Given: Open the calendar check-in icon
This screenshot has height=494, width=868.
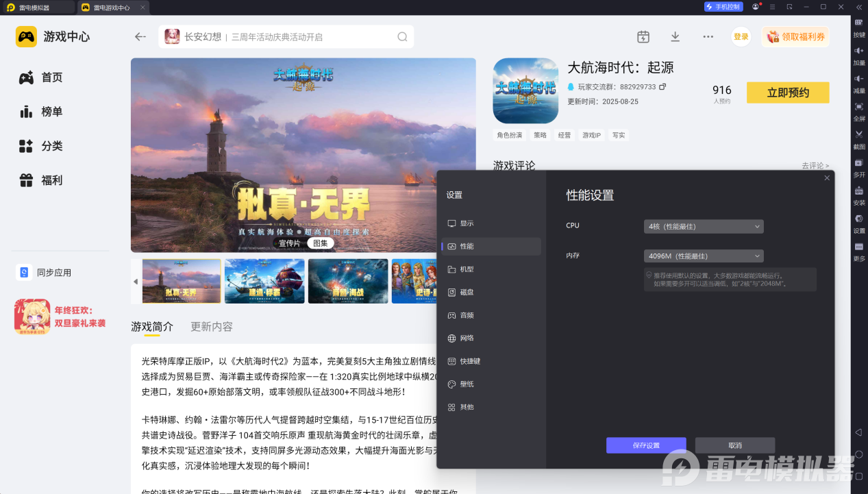Looking at the screenshot, I should tap(643, 36).
